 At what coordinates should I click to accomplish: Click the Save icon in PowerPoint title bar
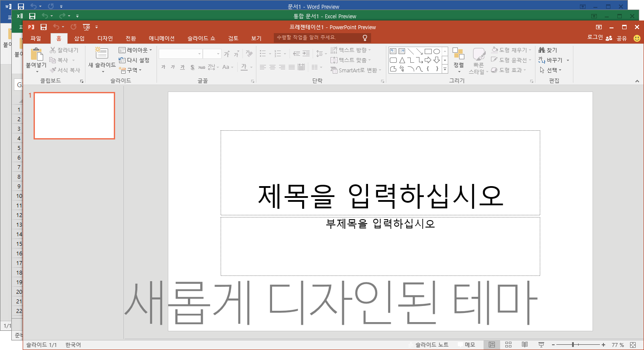[44, 27]
